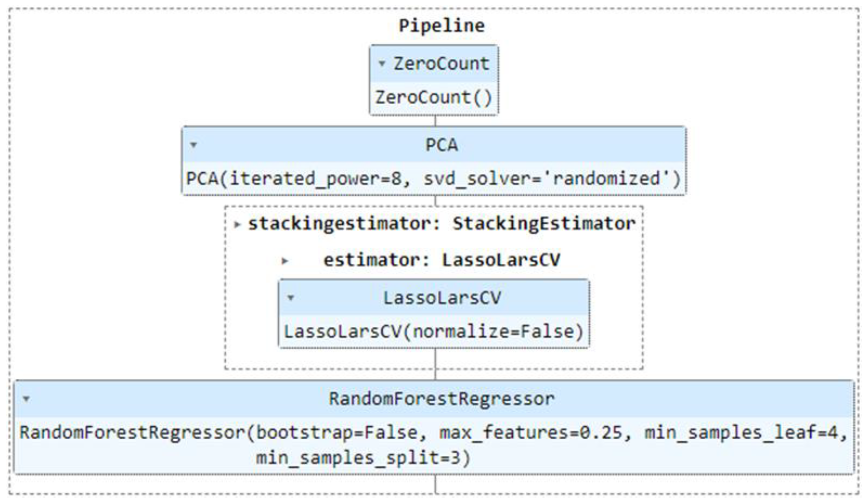868x503 pixels.
Task: Select the PCA(iterated_power=8, svd_solver='randomized') text
Action: [x=434, y=178]
